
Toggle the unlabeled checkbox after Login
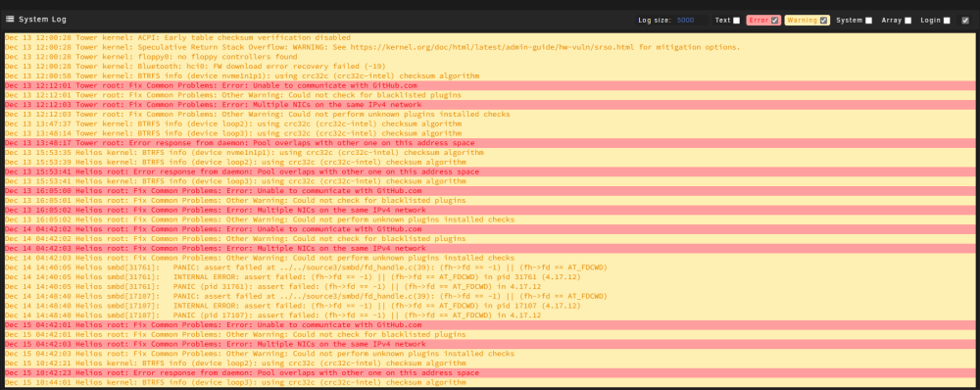click(x=965, y=21)
